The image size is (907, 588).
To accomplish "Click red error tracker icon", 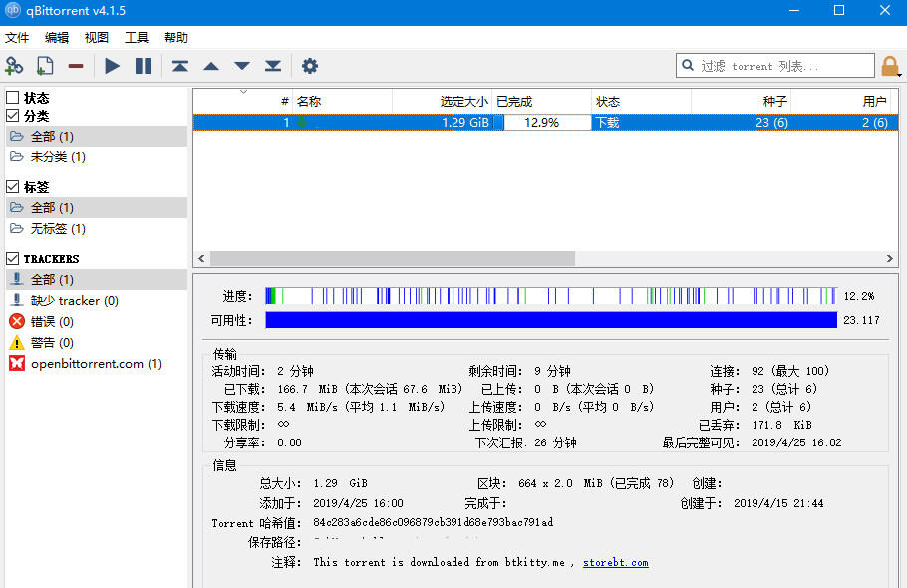I will [x=17, y=321].
